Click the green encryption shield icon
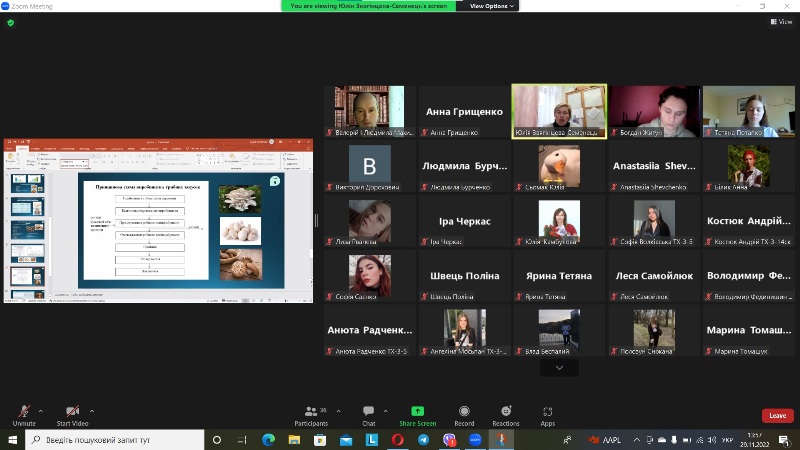 10,22
